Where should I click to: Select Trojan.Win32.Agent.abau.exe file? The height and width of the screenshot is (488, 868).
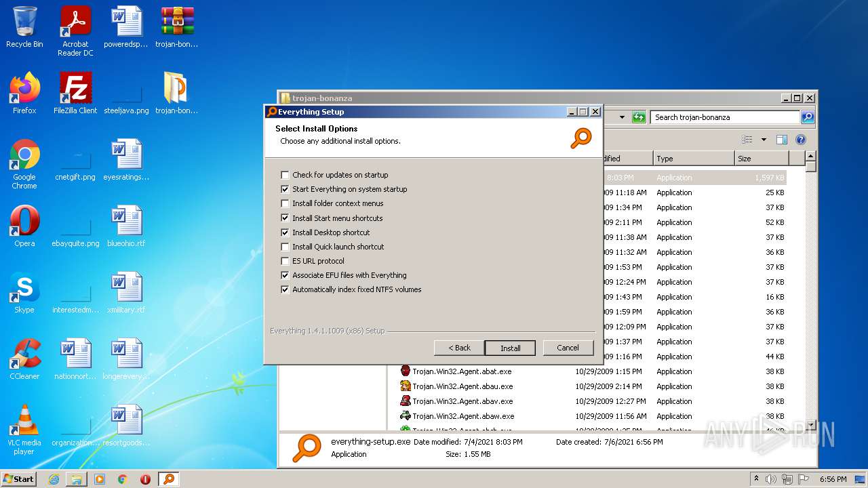point(462,386)
